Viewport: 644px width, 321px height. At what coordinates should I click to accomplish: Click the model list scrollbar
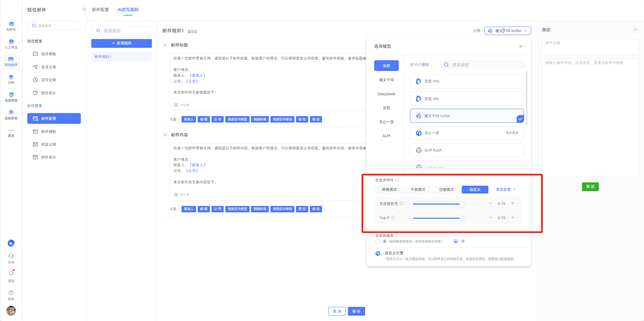[526, 98]
